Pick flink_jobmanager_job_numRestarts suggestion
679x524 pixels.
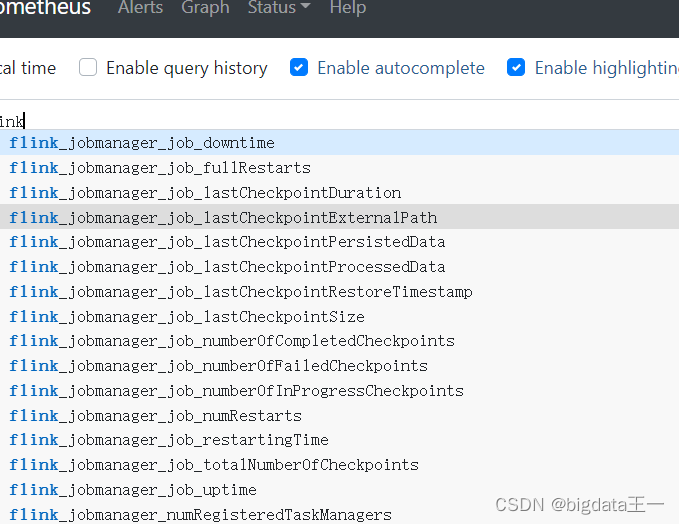(x=340, y=415)
